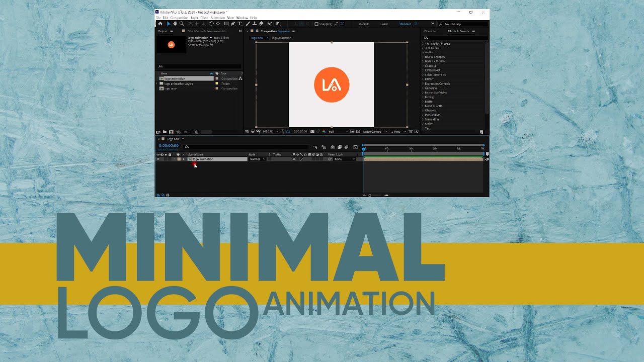Select logo new composition in Project panel

(x=170, y=88)
